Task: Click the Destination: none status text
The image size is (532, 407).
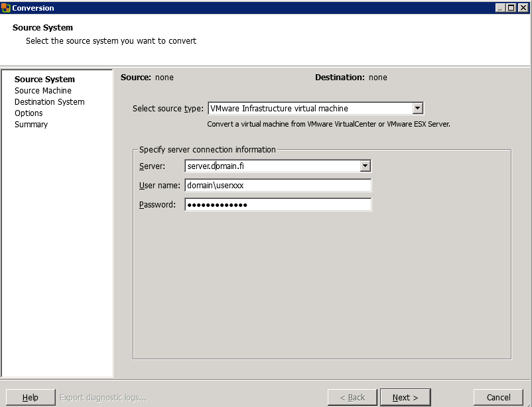Action: click(351, 78)
